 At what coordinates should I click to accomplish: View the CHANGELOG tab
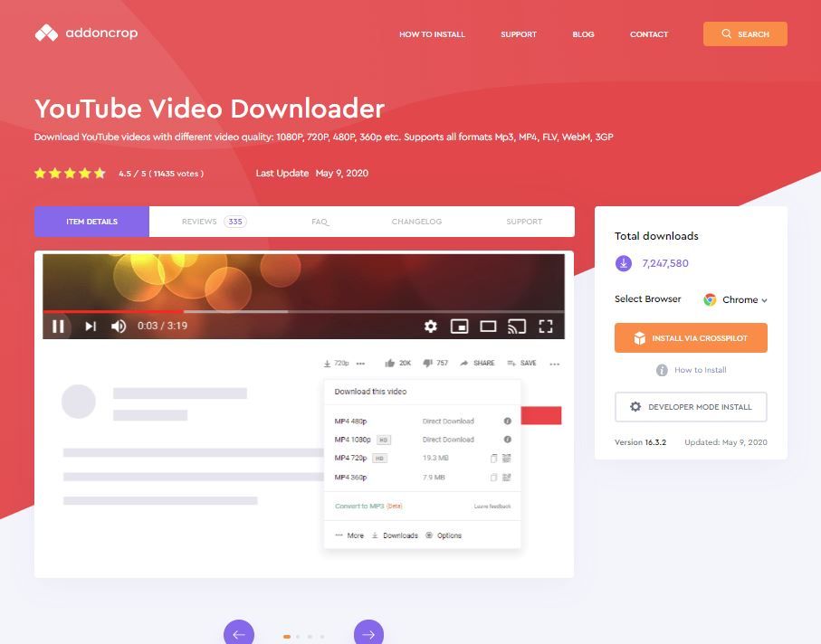click(416, 222)
